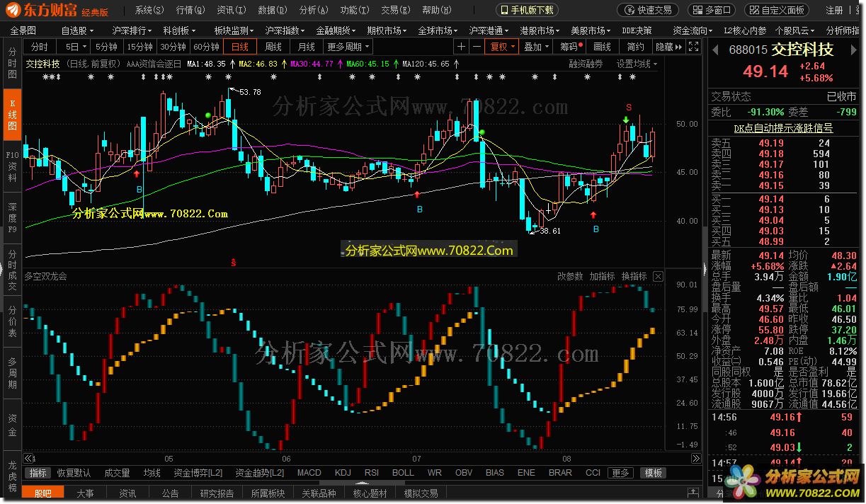Open the 自定义面板 custom panel button

tap(777, 10)
